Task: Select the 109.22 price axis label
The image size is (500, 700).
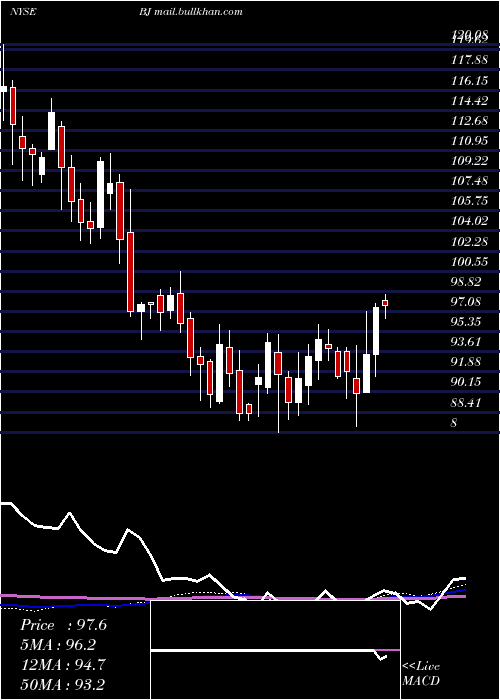Action: [x=469, y=161]
